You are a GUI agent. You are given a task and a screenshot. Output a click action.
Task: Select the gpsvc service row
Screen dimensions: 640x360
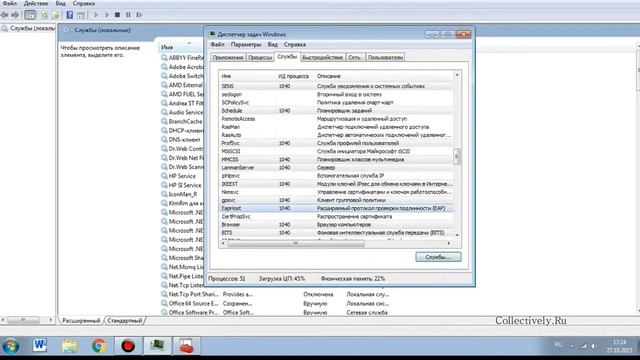336,200
